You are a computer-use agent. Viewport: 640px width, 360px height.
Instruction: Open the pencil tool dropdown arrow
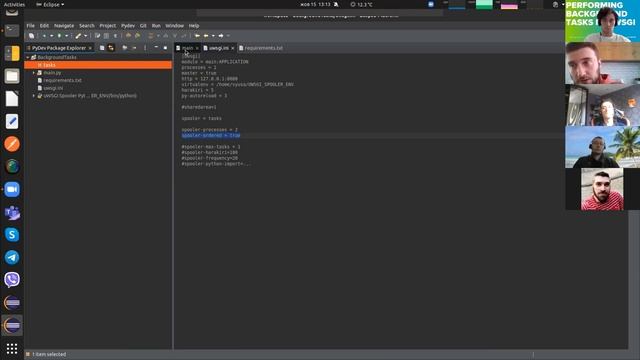(86, 36)
